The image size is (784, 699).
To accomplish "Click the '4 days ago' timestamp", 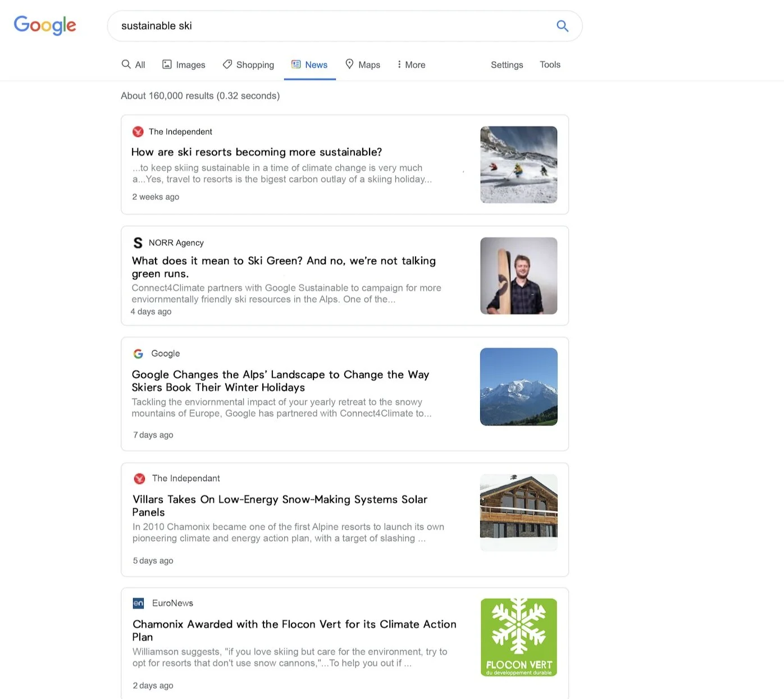I will pyautogui.click(x=151, y=312).
